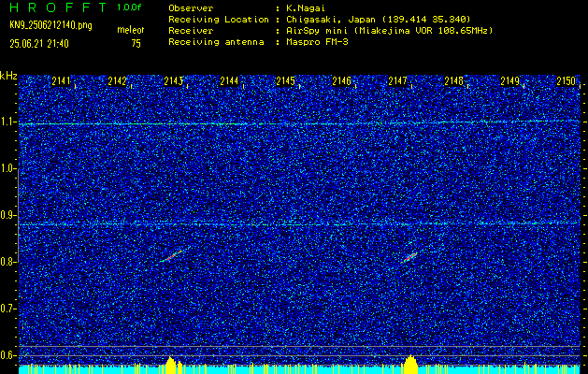Click the 0.7 frequency axis label

(x=7, y=309)
